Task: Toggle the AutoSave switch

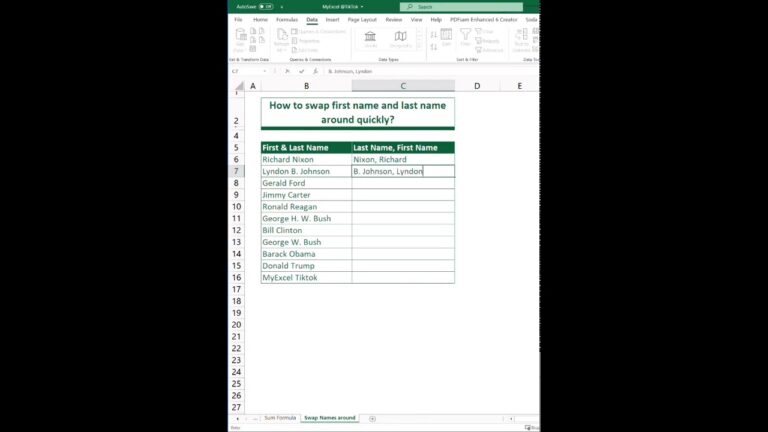Action: tap(266, 7)
